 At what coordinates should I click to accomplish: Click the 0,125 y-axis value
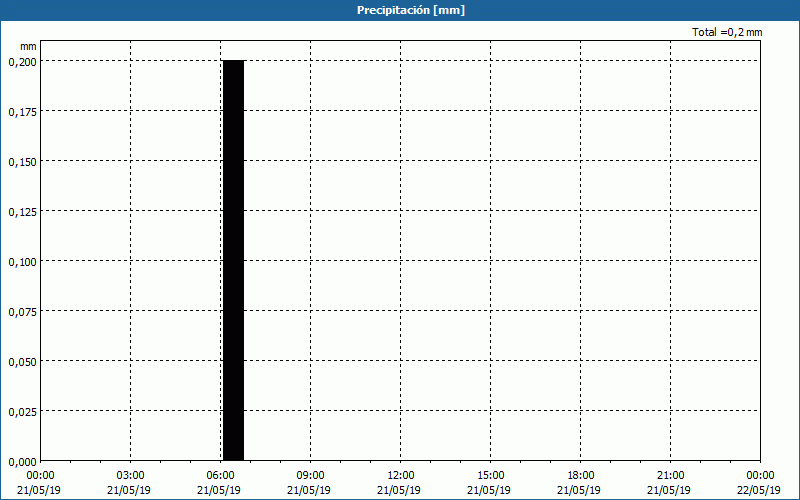point(22,212)
